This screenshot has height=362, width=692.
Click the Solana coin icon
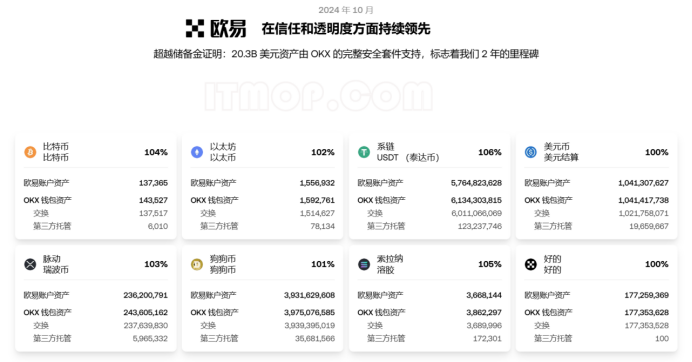point(364,264)
